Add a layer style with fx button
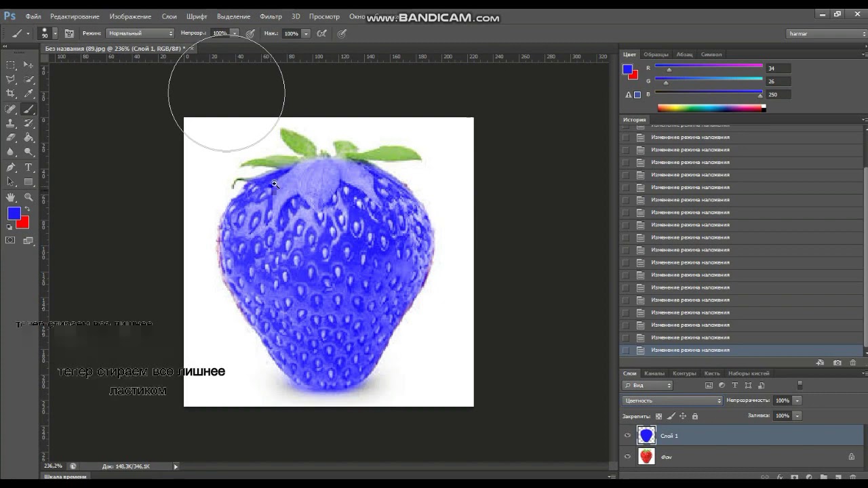This screenshot has width=868, height=488. pos(780,478)
